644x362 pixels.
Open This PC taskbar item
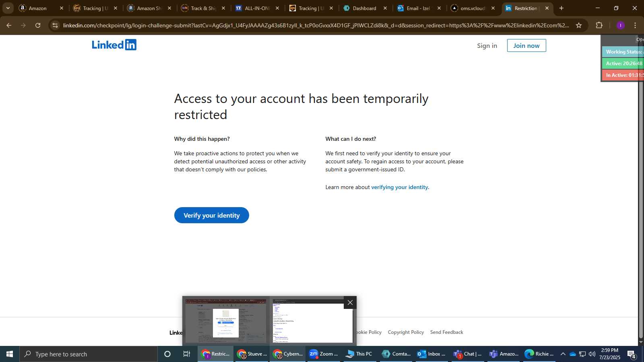359,354
